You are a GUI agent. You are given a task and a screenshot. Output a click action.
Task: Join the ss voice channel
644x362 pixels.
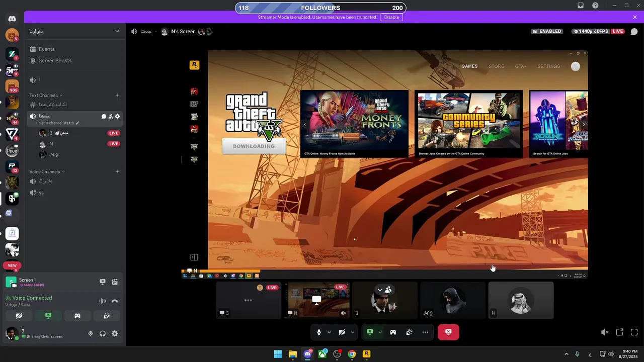tap(75, 193)
